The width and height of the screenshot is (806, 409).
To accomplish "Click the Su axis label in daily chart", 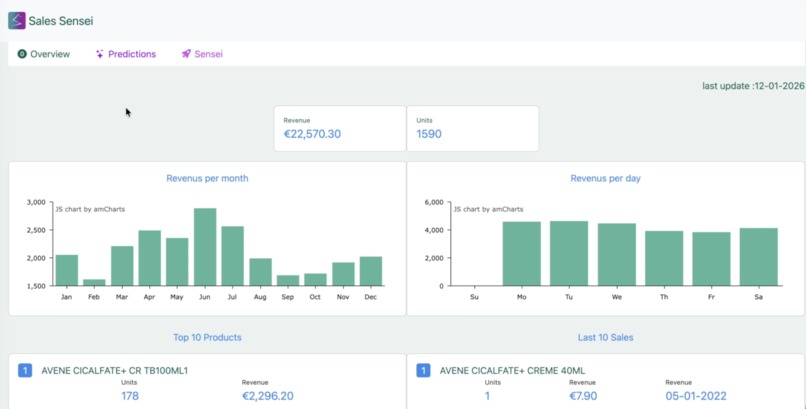I will [474, 297].
